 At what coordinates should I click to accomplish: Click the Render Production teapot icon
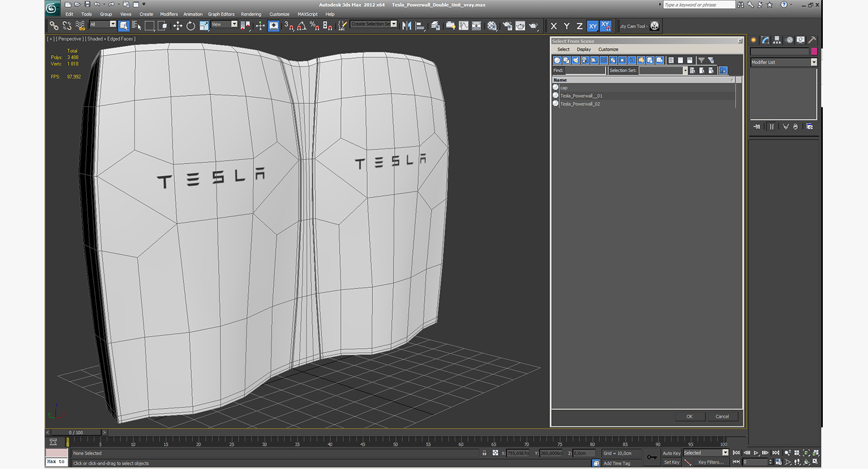coord(533,26)
